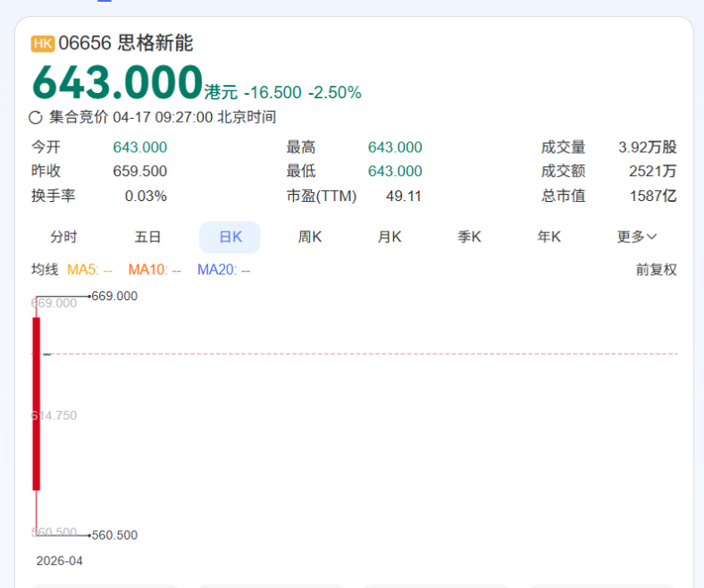Screen dimensions: 704x588
Task: Switch to the 五日 chart tab
Action: pyautogui.click(x=147, y=237)
